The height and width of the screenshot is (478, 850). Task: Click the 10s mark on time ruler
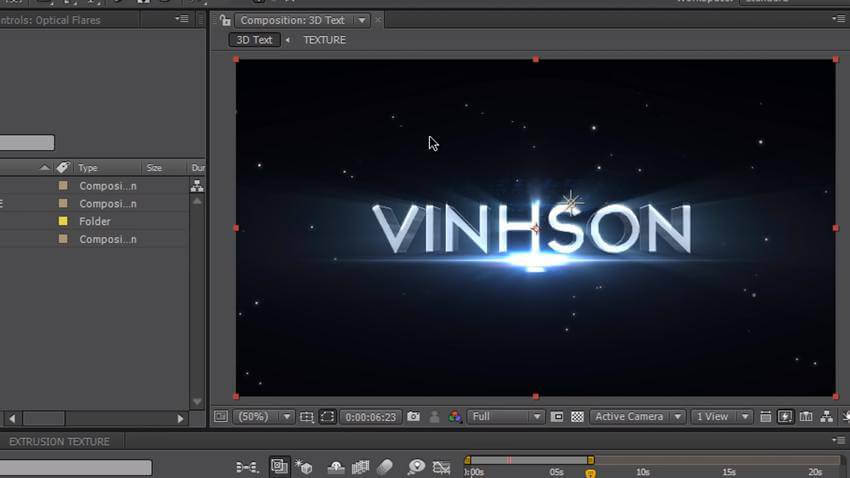click(643, 473)
